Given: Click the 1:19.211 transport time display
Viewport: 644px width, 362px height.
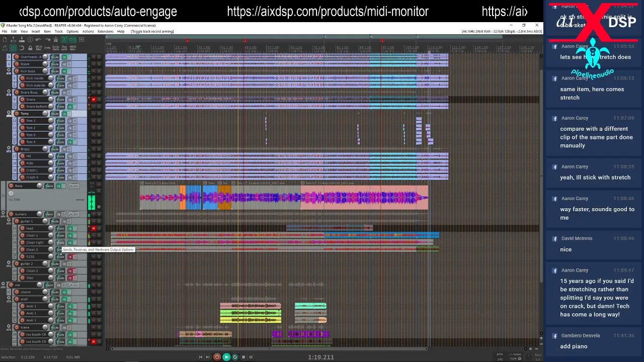Looking at the screenshot, I should pyautogui.click(x=321, y=357).
